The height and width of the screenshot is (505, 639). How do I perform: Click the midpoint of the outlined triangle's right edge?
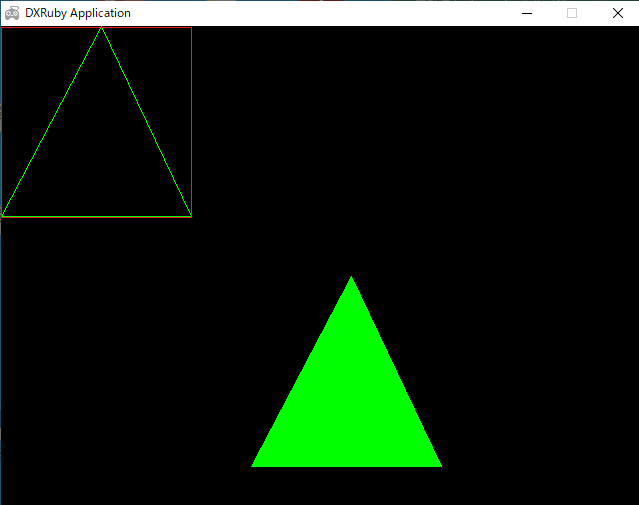point(146,122)
